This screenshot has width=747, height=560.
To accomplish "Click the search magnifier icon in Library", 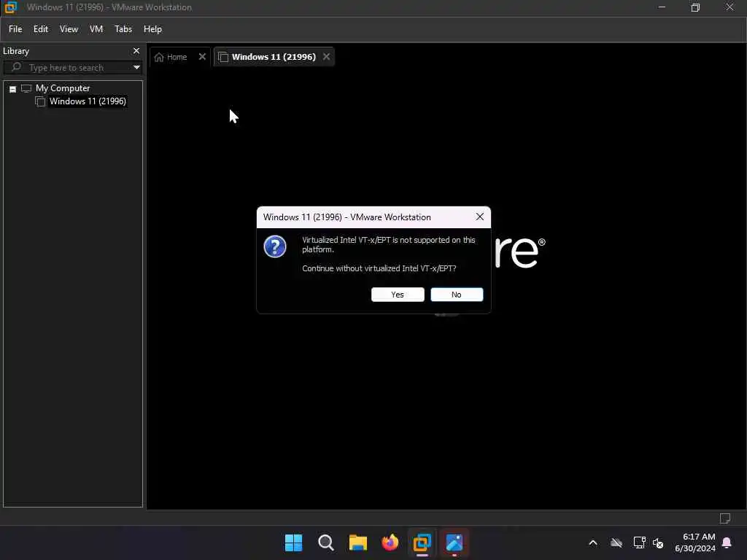I will [16, 67].
